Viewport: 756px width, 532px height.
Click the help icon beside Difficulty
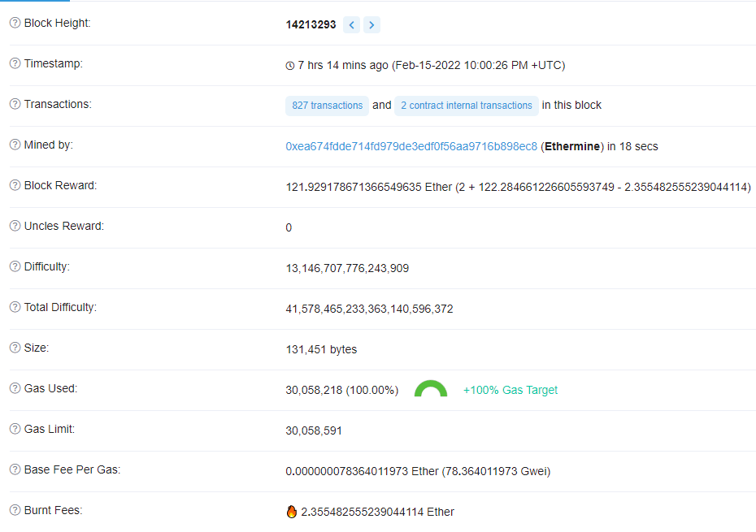pos(15,266)
